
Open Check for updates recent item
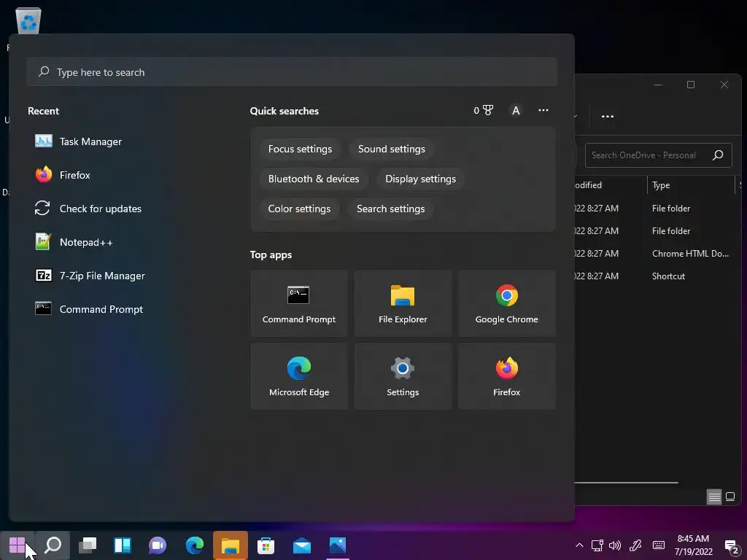(88, 209)
